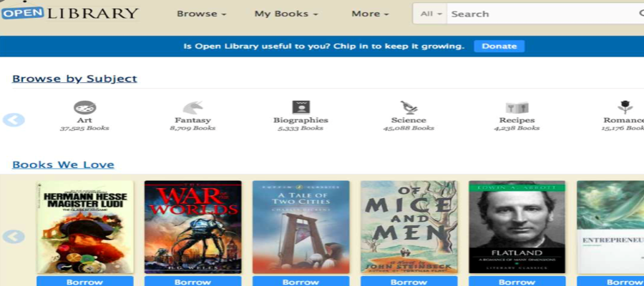Open the Browse by Subject link
Viewport: 644px width, 286px height.
click(x=74, y=79)
